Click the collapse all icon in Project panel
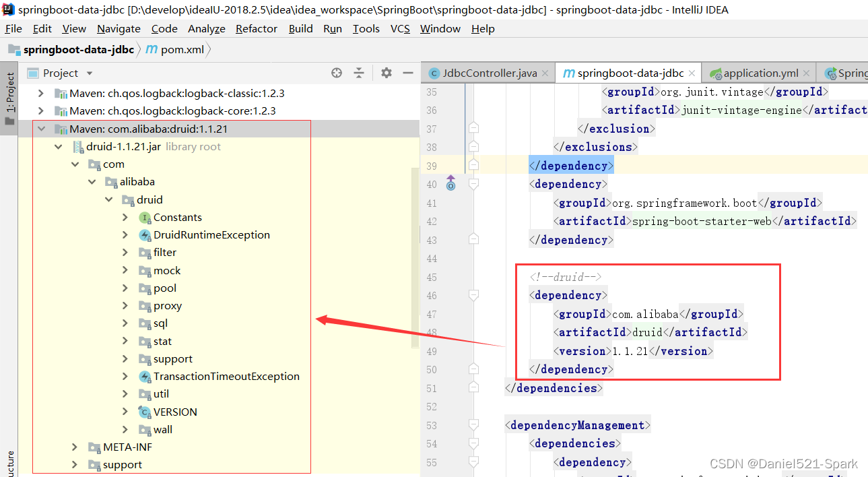 pyautogui.click(x=359, y=73)
